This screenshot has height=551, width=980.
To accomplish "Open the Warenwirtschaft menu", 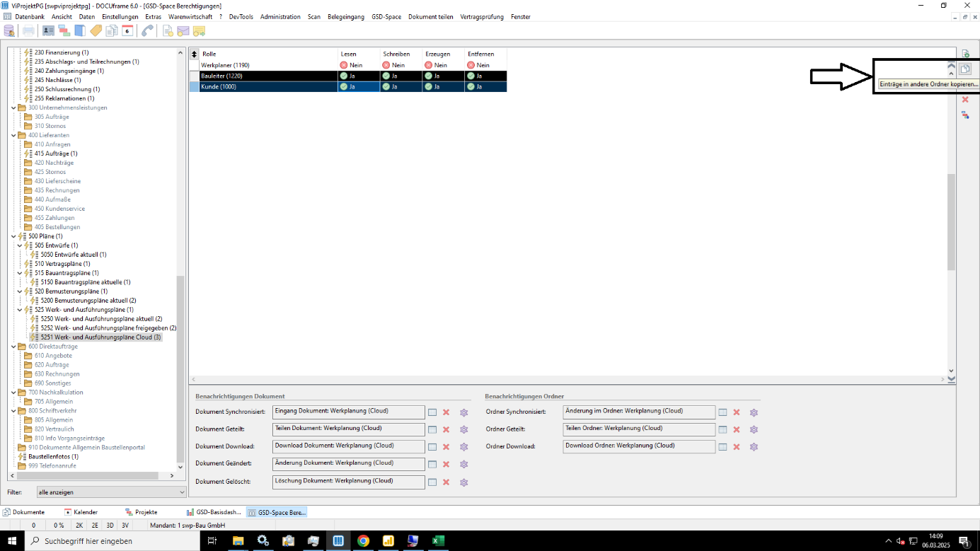I will 190,17.
